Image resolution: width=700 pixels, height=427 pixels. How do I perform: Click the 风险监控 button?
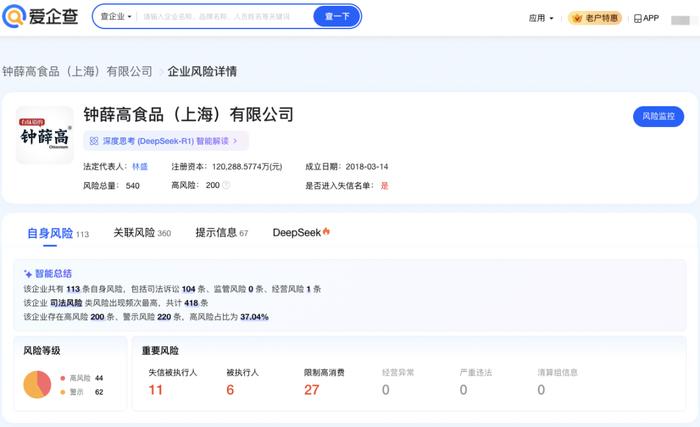pos(658,117)
